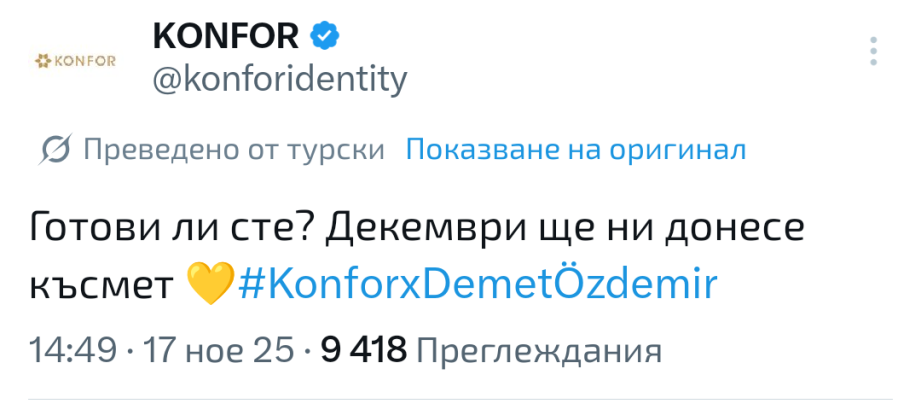Click the 'Преглеждания' views label
The height and width of the screenshot is (405, 921).
(538, 350)
